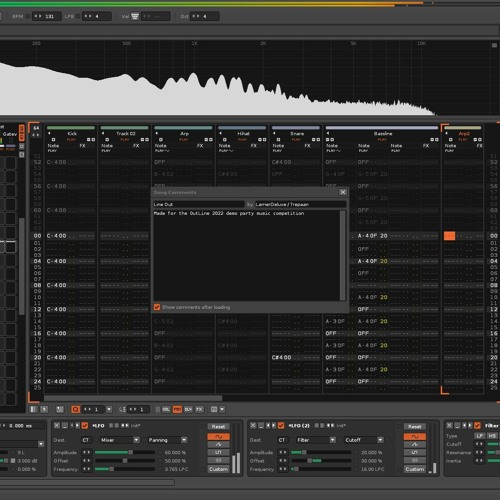This screenshot has height=500, width=500.
Task: Toggle LFO (2) device enabled checkbox
Action: tap(281, 426)
